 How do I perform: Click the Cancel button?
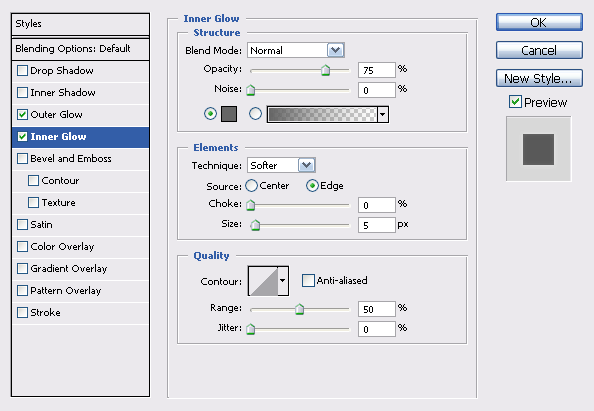539,50
